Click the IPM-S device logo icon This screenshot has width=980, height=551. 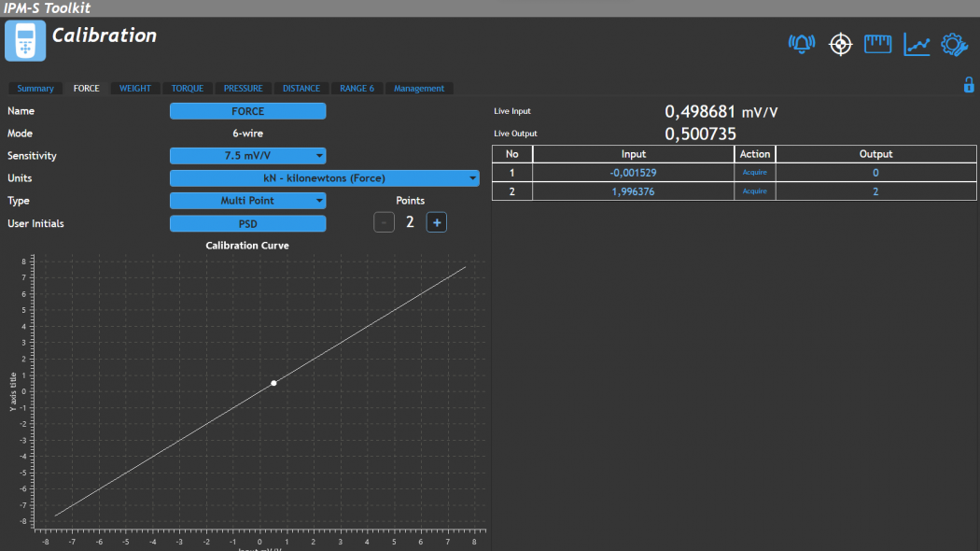[25, 40]
